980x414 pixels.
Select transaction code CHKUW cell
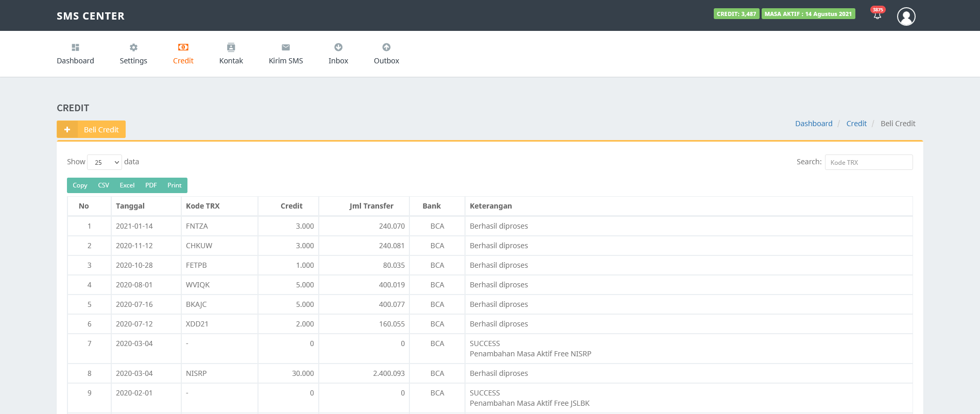coord(219,246)
